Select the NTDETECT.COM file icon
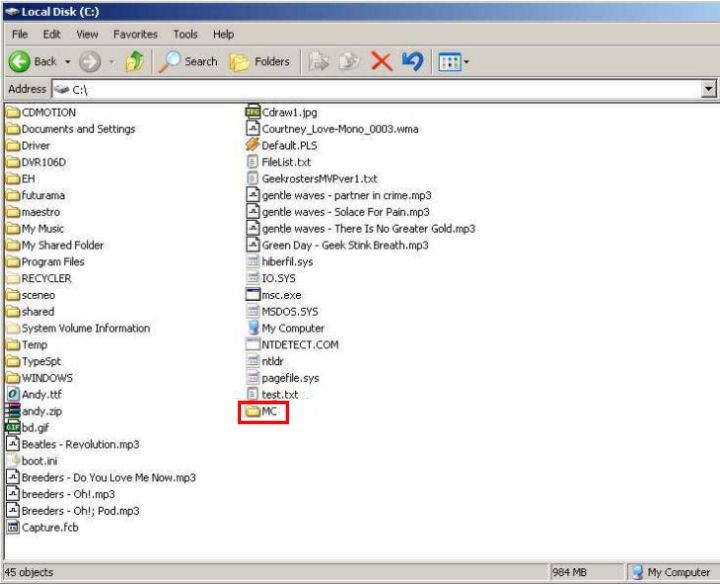This screenshot has height=584, width=720. [253, 344]
